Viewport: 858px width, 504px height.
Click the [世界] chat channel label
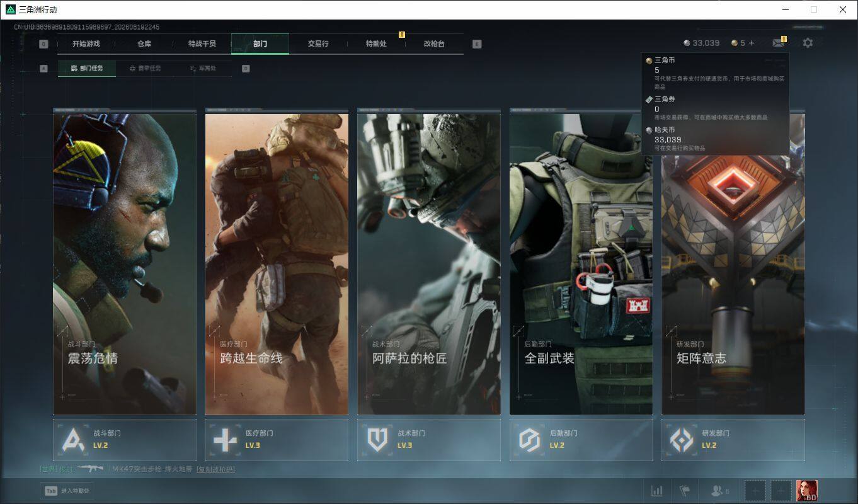click(49, 469)
